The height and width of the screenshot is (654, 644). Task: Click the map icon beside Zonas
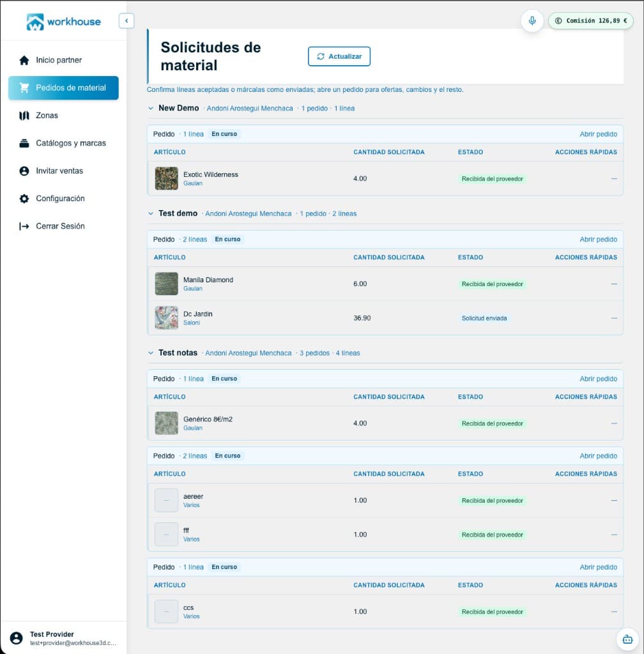[x=24, y=116]
